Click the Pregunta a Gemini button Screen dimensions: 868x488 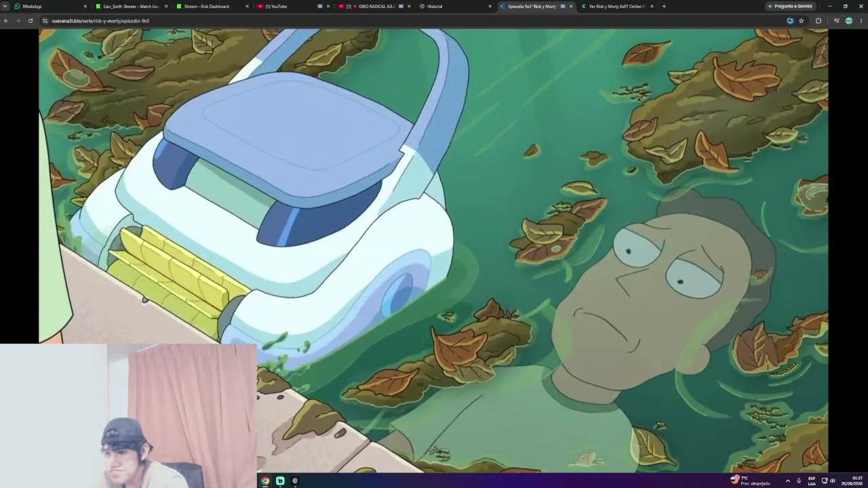pyautogui.click(x=790, y=6)
